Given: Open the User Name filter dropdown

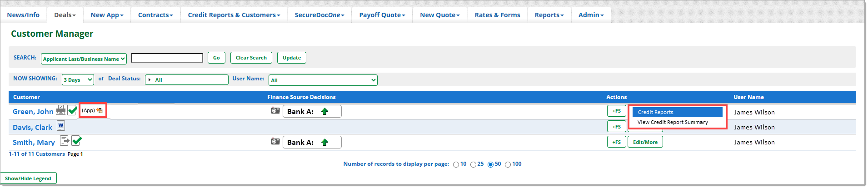Looking at the screenshot, I should point(323,80).
